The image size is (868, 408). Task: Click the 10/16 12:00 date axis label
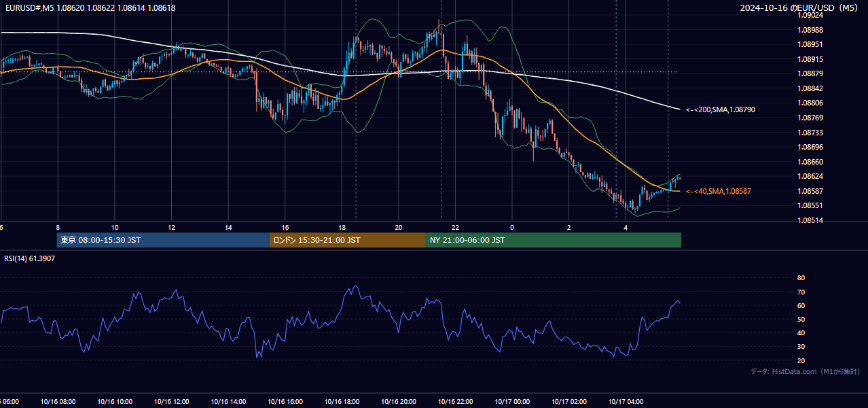pos(171,402)
